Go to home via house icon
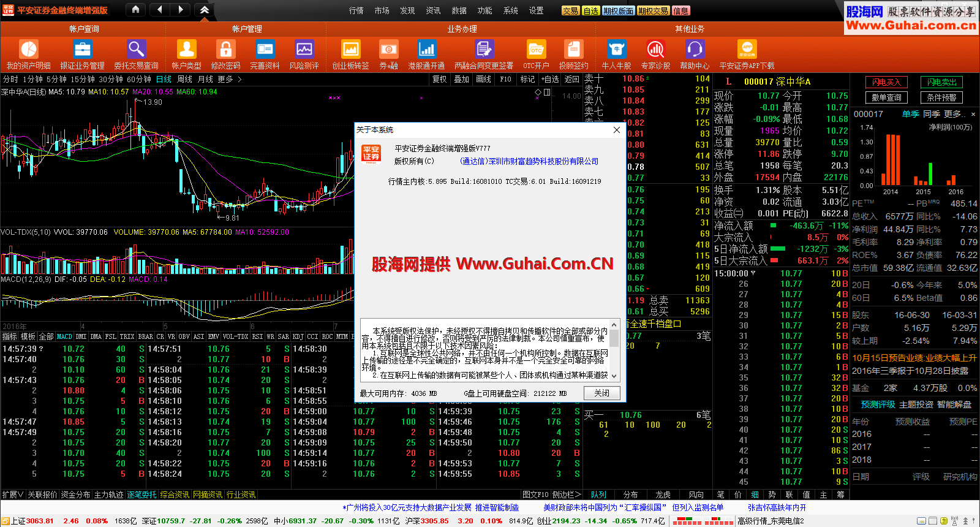The width and height of the screenshot is (980, 527). pyautogui.click(x=135, y=10)
